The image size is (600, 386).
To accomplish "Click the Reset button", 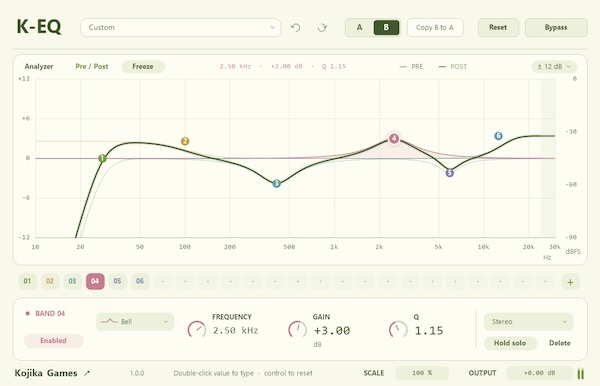I will point(498,28).
